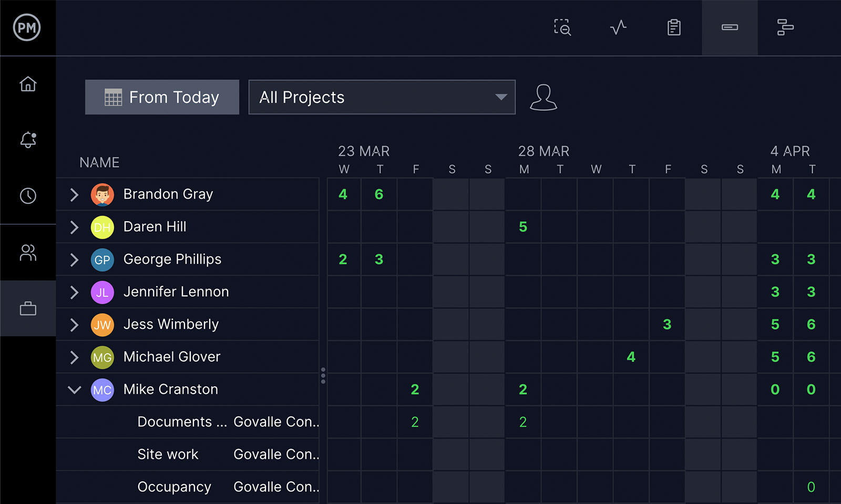Open the All Projects dropdown
Screen dimensions: 841x504
pyautogui.click(x=382, y=97)
